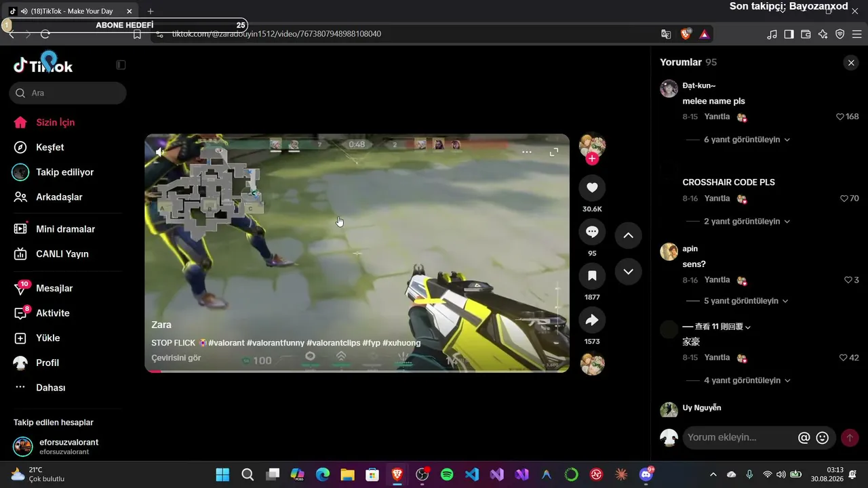Collapse the TikTok sidebar
This screenshot has height=488, width=868.
click(x=121, y=65)
